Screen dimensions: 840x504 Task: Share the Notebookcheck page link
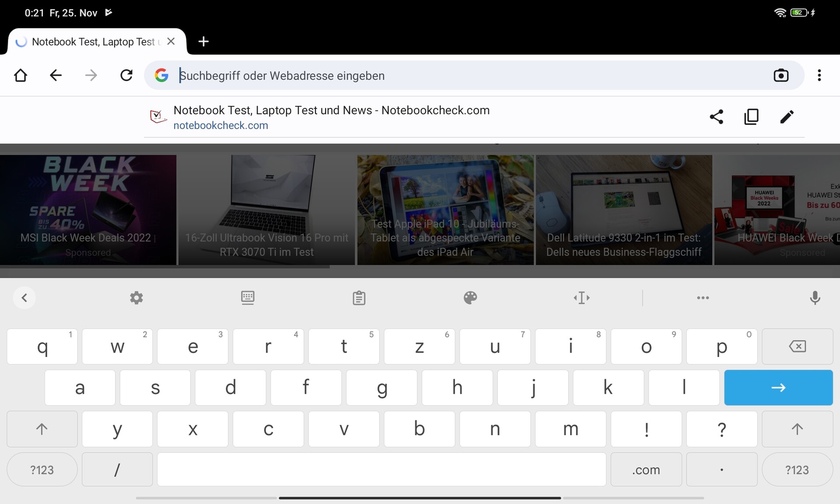click(x=716, y=117)
